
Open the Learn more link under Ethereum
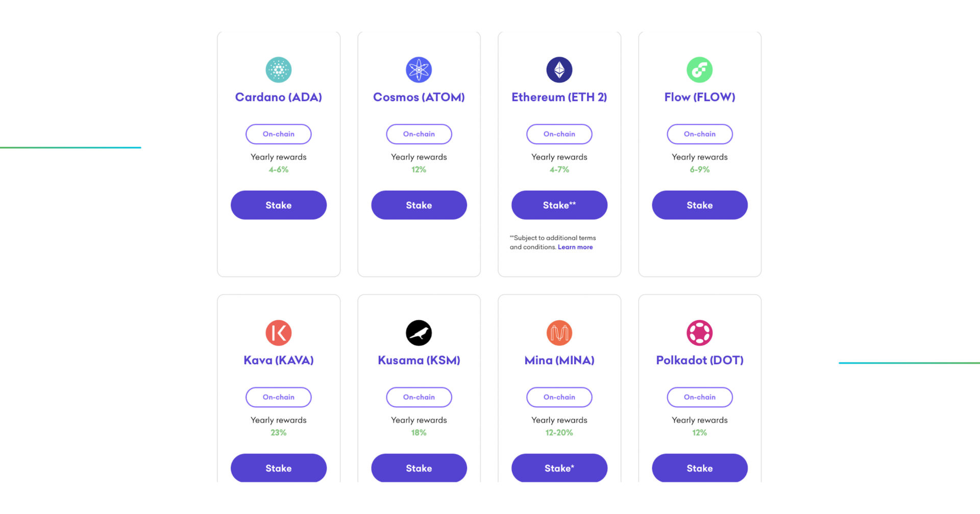tap(575, 247)
